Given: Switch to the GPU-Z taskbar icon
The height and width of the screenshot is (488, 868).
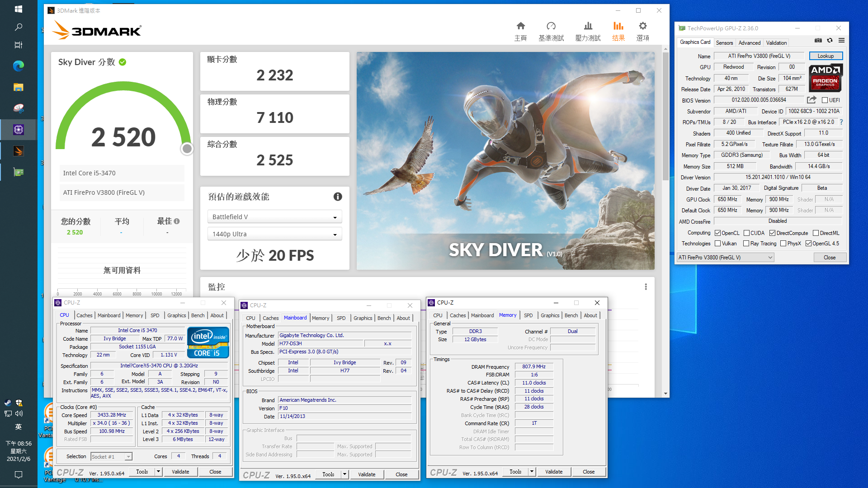Looking at the screenshot, I should tap(19, 172).
